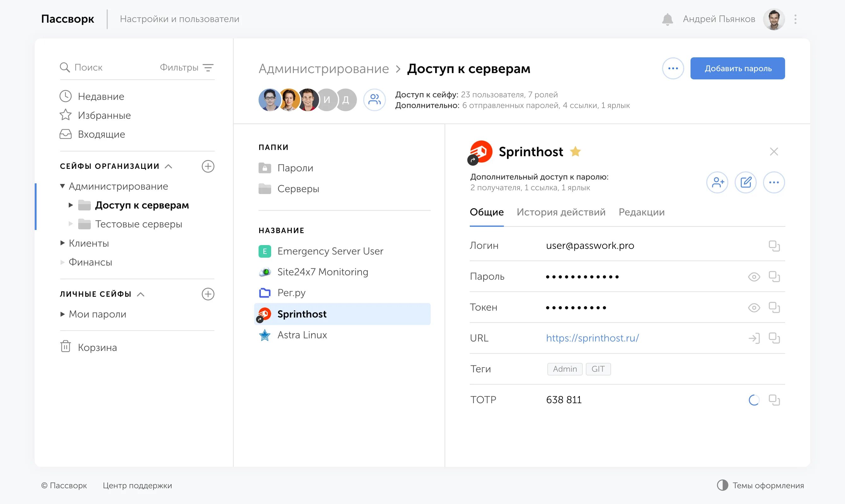Open Входящие inbox
Viewport: 845px width, 504px height.
92,134
